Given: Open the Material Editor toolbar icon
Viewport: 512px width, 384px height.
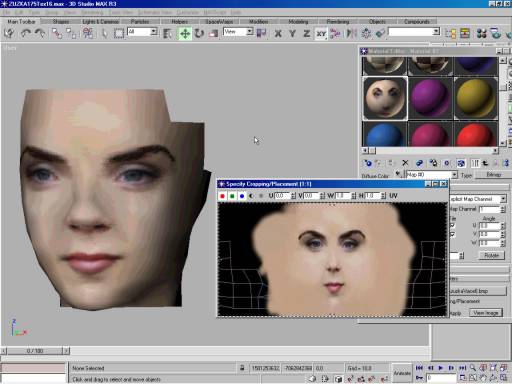Looking at the screenshot, I should pos(481,33).
